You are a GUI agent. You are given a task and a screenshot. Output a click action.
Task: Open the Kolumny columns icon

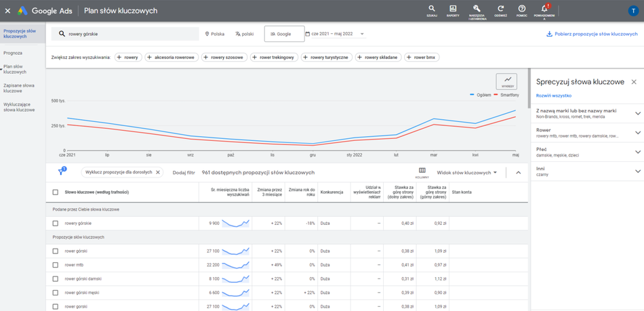click(x=422, y=171)
